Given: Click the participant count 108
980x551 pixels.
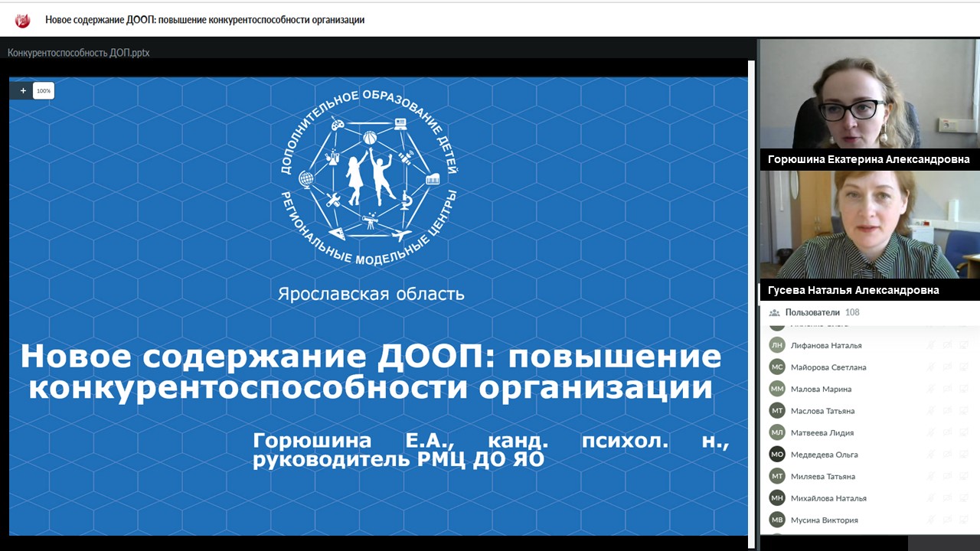Looking at the screenshot, I should tap(852, 312).
